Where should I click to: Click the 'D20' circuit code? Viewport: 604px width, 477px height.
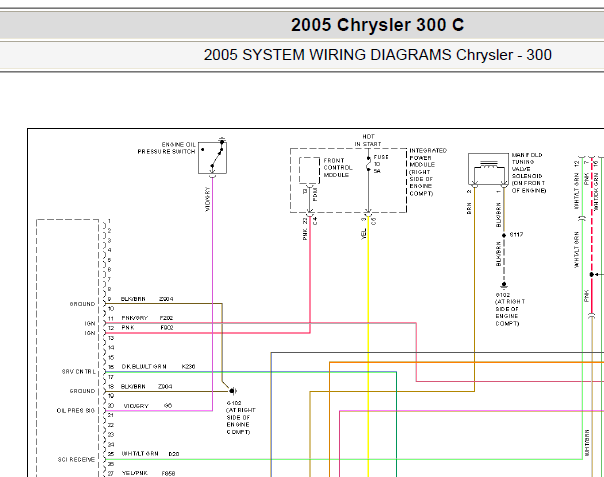point(174,454)
